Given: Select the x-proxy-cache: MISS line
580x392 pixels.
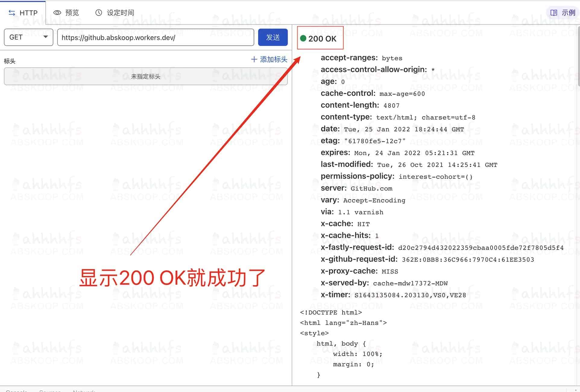Looking at the screenshot, I should pyautogui.click(x=359, y=271).
